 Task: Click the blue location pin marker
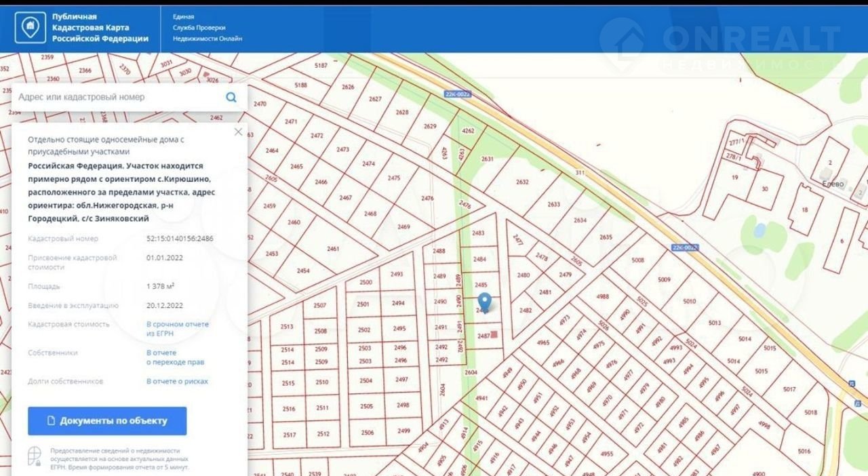pos(484,302)
